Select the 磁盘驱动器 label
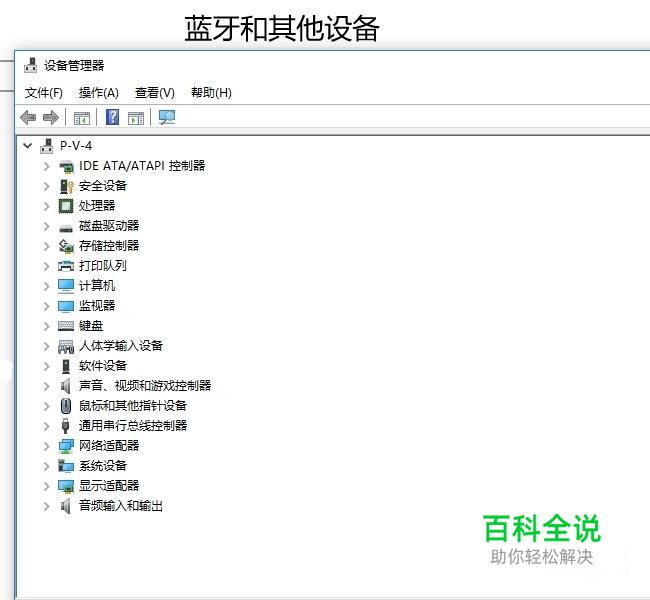 pos(109,226)
